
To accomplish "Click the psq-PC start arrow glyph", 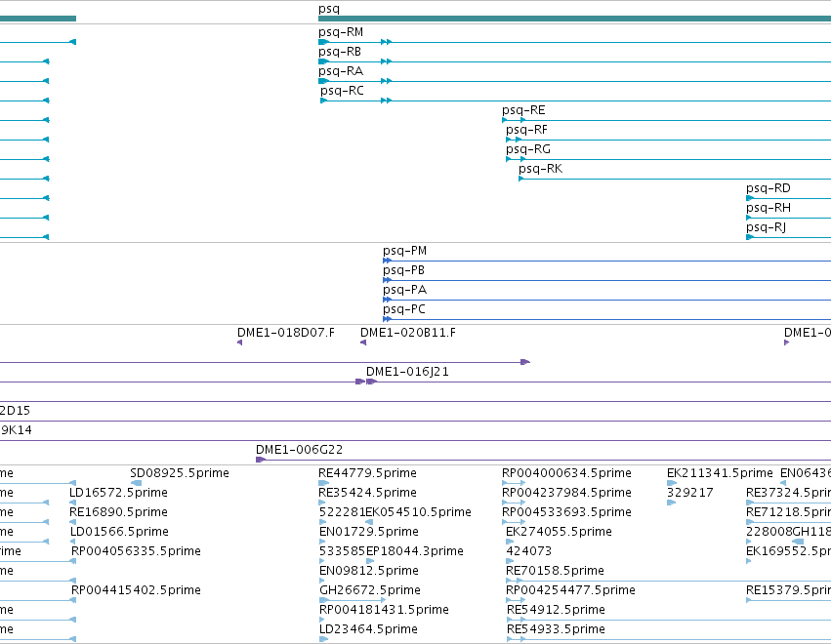I will (x=387, y=319).
